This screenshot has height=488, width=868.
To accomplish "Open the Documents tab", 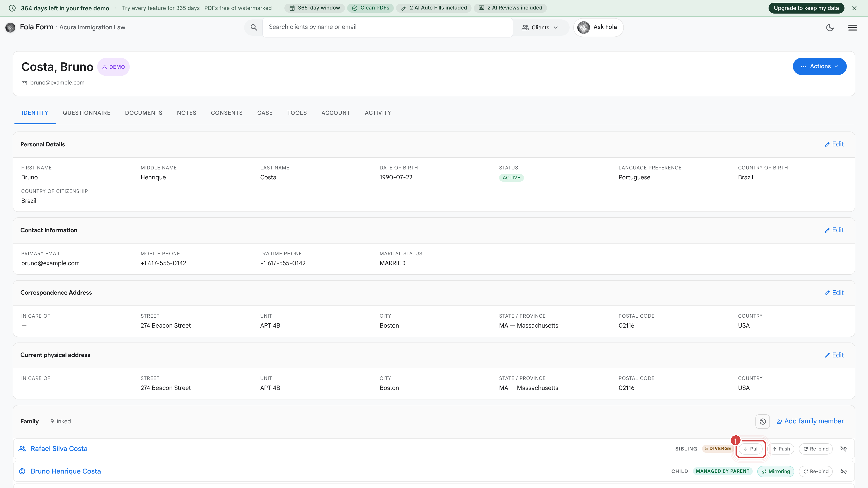I will [x=144, y=113].
